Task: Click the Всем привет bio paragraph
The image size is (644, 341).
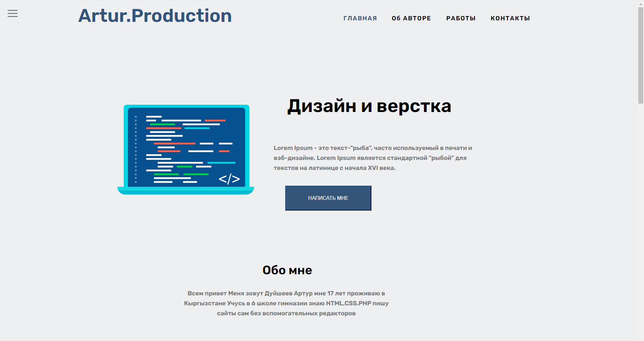Action: [x=286, y=303]
